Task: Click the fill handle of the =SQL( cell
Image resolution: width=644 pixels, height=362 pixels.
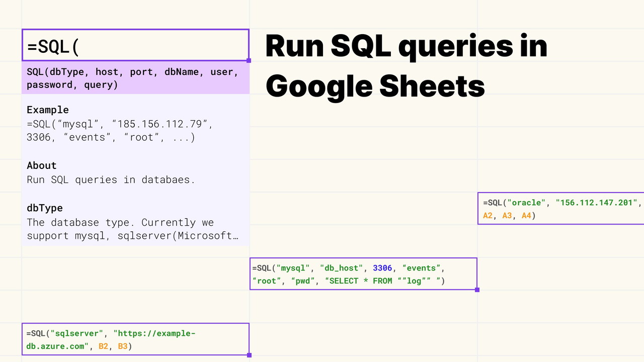Action: coord(249,60)
